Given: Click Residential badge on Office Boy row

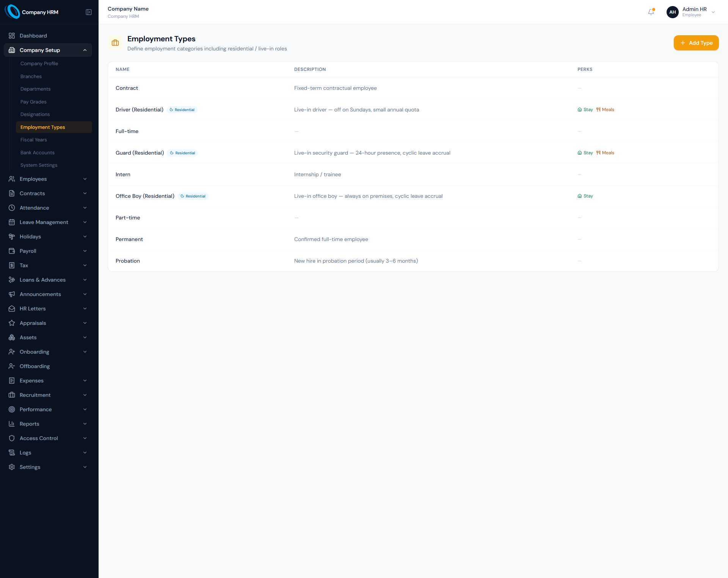Looking at the screenshot, I should [x=193, y=196].
